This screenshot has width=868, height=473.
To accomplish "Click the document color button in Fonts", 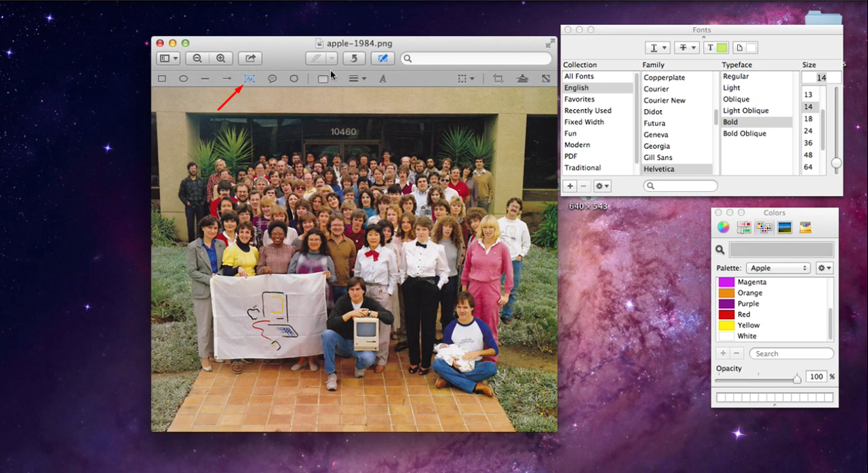I will [x=746, y=47].
